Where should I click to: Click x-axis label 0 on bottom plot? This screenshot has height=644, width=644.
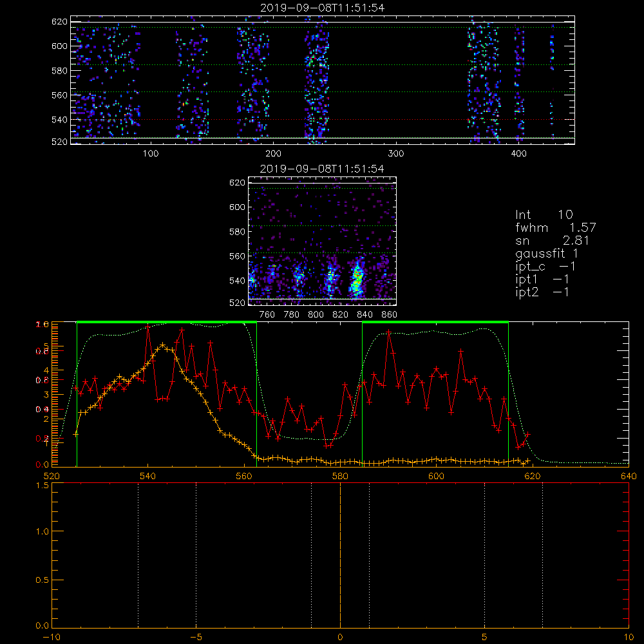(x=340, y=637)
